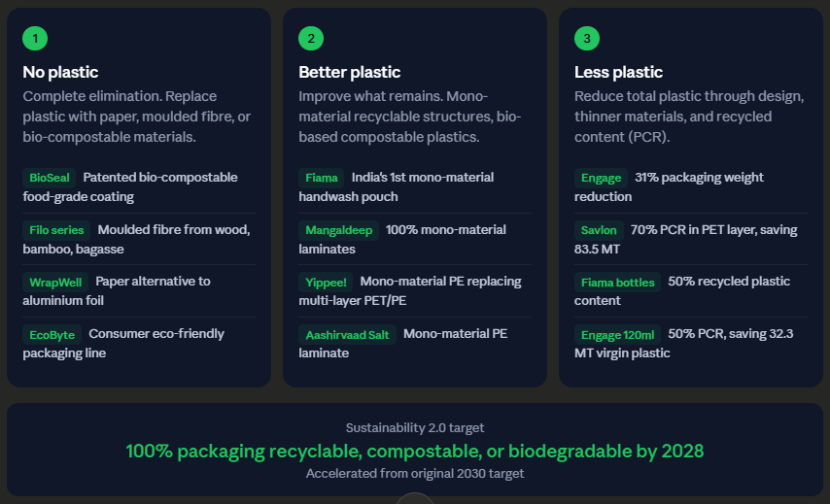Select the Fiama bottles tag
Screen dimensions: 830x504
pos(618,282)
